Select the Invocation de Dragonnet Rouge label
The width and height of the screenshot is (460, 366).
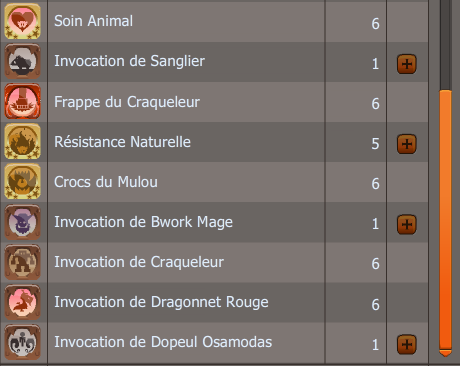tap(161, 302)
